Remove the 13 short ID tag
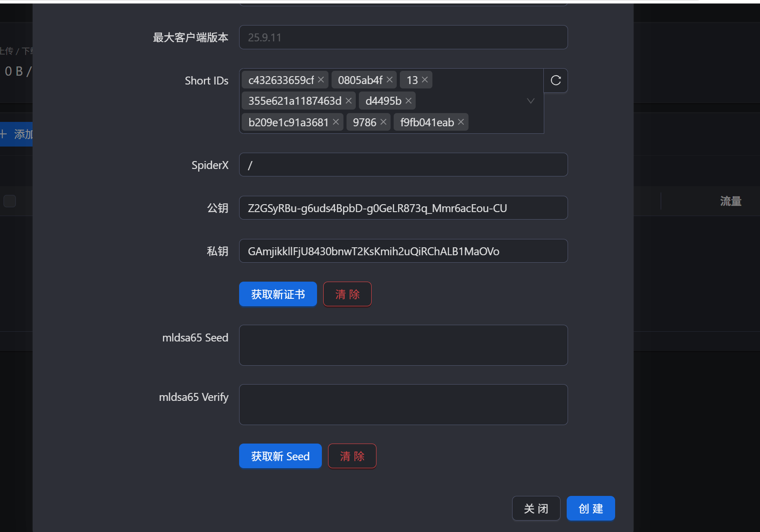 tap(425, 80)
